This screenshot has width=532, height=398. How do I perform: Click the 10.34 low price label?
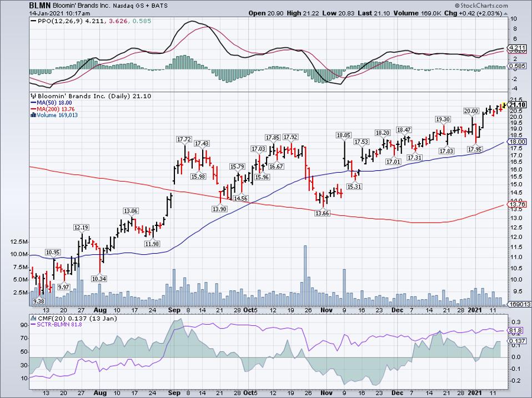pos(99,279)
